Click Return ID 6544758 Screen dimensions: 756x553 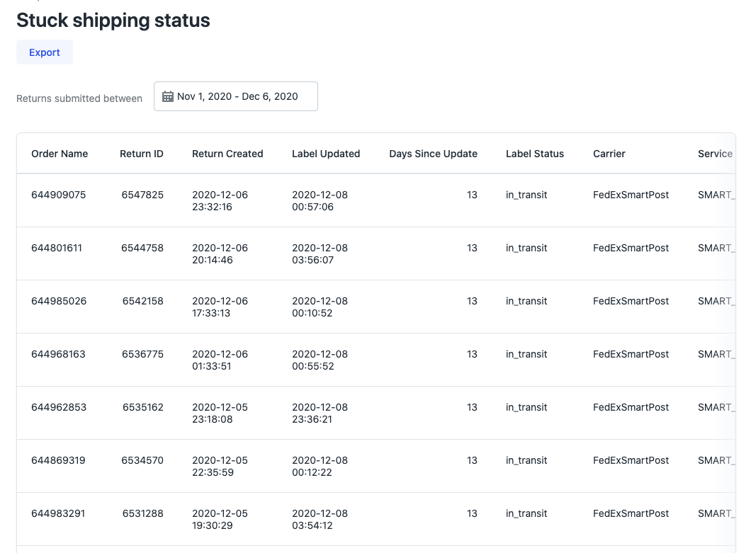click(142, 248)
